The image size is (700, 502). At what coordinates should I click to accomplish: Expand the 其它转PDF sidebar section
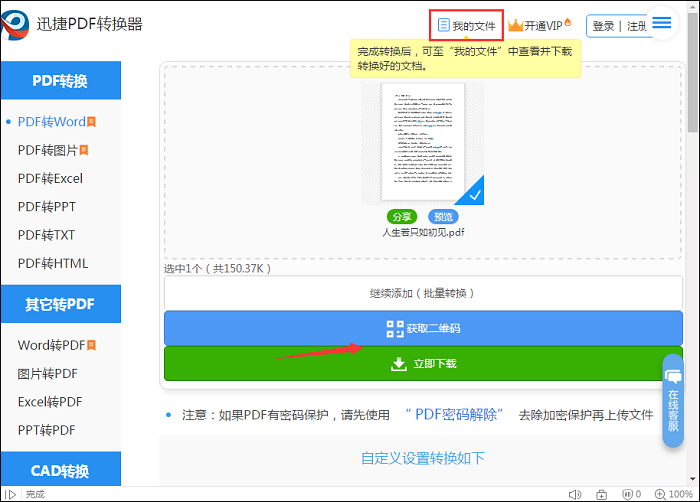60,305
